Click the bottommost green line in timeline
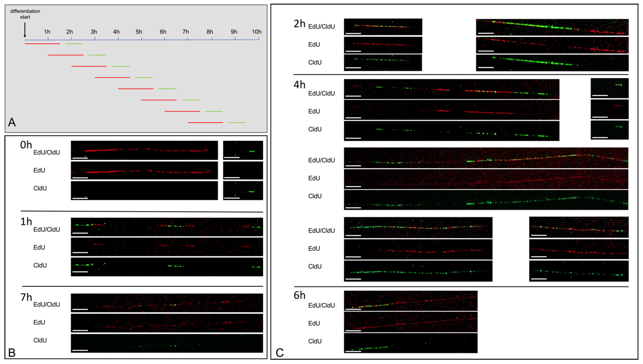The height and width of the screenshot is (364, 643). click(237, 122)
